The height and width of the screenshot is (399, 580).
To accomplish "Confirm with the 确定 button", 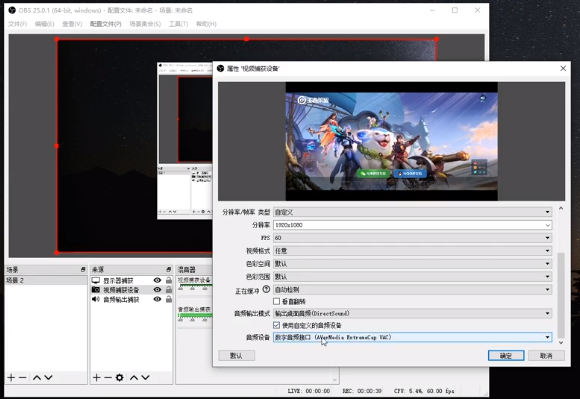I will point(506,356).
